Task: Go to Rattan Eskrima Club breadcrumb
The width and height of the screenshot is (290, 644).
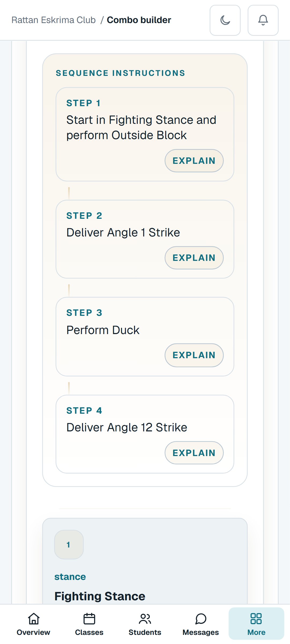Action: coord(54,20)
